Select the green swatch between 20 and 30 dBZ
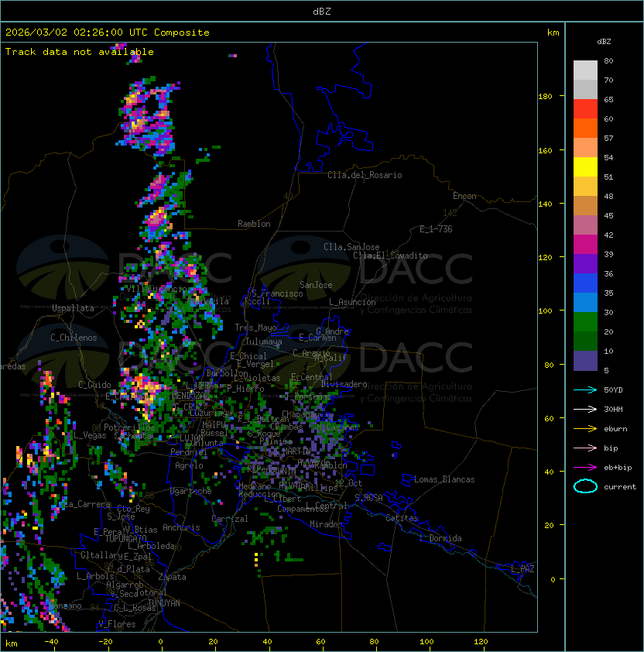The width and height of the screenshot is (644, 652). [585, 322]
